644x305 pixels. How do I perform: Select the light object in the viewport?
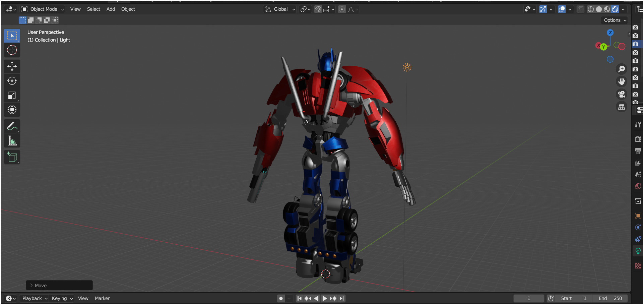(407, 67)
